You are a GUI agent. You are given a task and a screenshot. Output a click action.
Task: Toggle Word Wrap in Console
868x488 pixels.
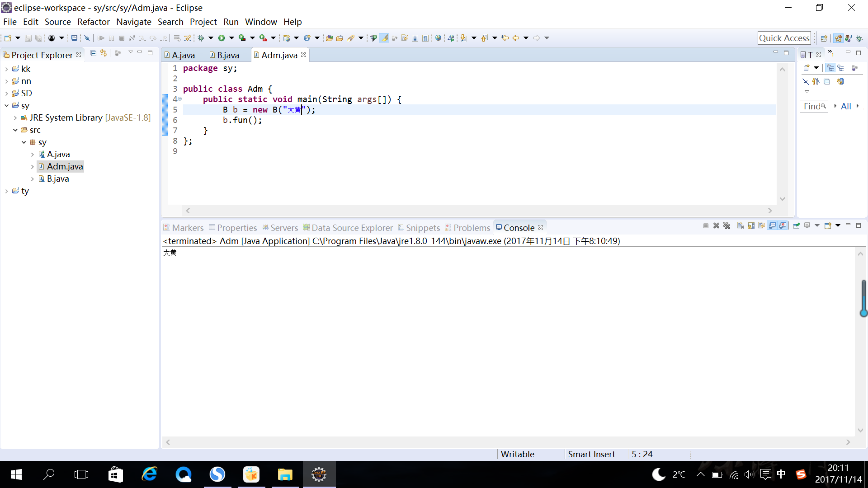point(761,225)
